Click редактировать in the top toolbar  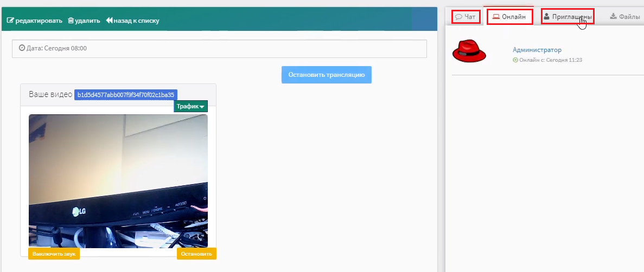35,21
